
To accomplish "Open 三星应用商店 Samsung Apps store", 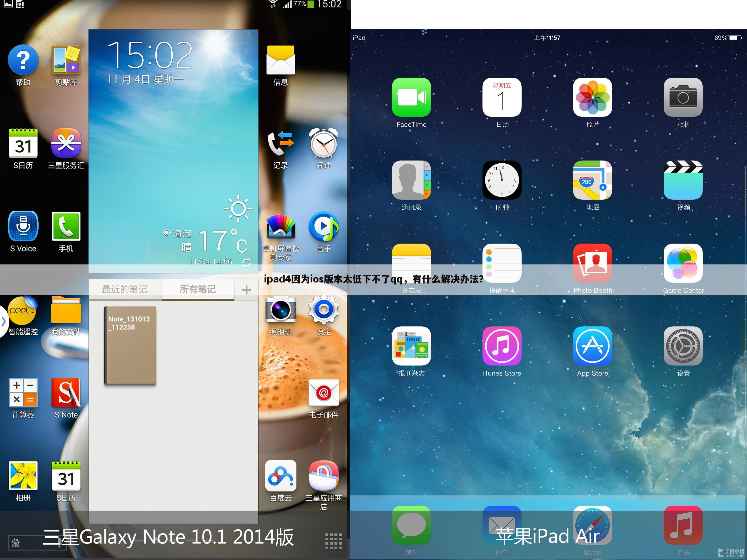I will 323,476.
